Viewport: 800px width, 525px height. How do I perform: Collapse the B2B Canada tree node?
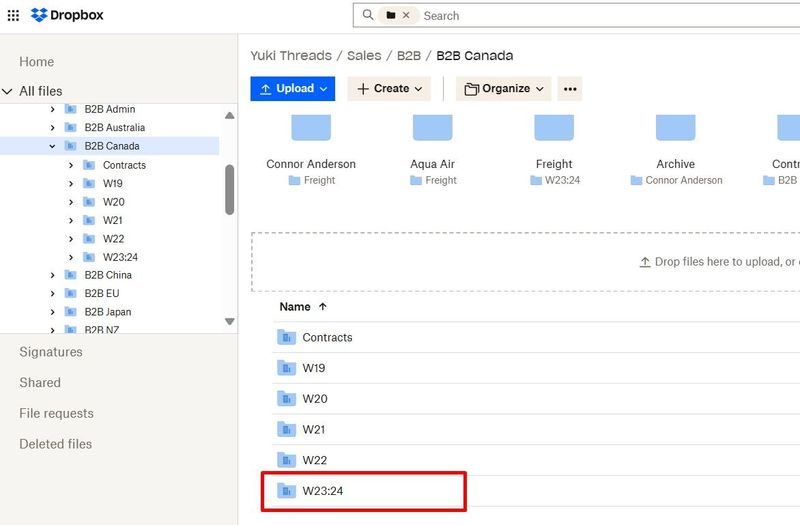pos(53,146)
